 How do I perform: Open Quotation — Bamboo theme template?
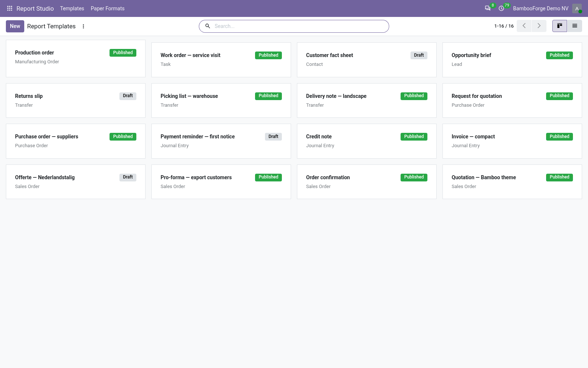point(512,182)
